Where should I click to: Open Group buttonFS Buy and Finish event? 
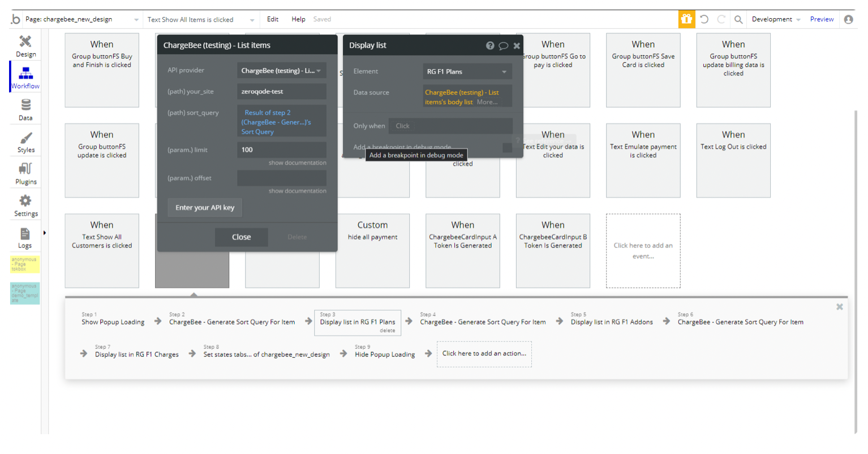point(102,70)
